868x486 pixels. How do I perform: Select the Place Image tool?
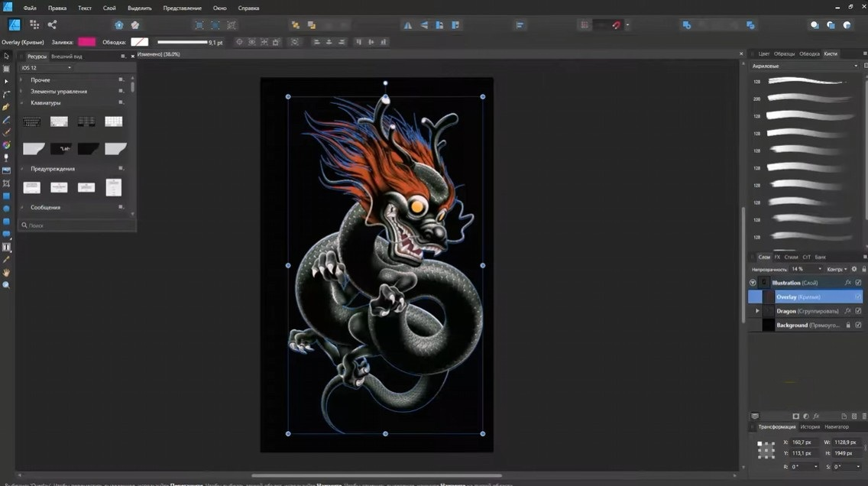[6, 170]
